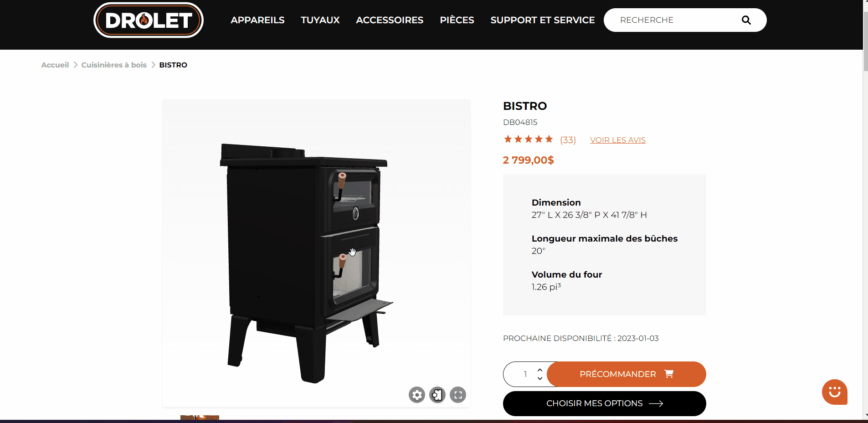
Task: Click the five-star rating icons
Action: click(x=528, y=139)
